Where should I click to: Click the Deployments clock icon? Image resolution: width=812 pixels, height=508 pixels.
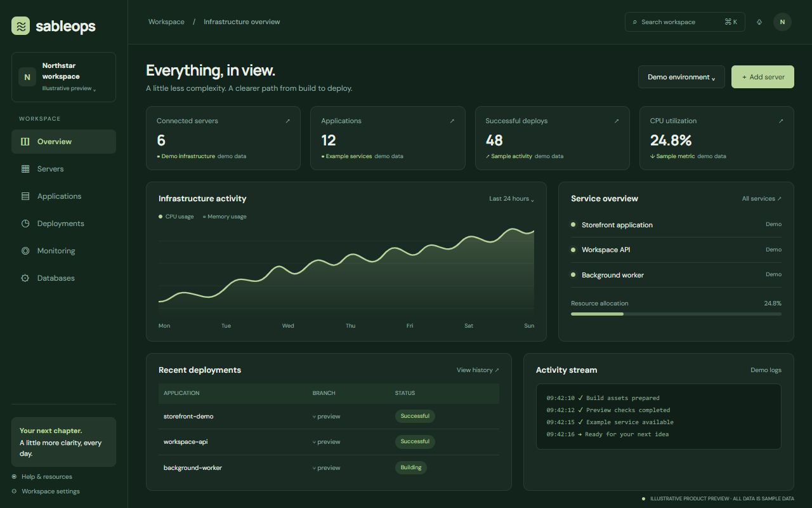[25, 224]
